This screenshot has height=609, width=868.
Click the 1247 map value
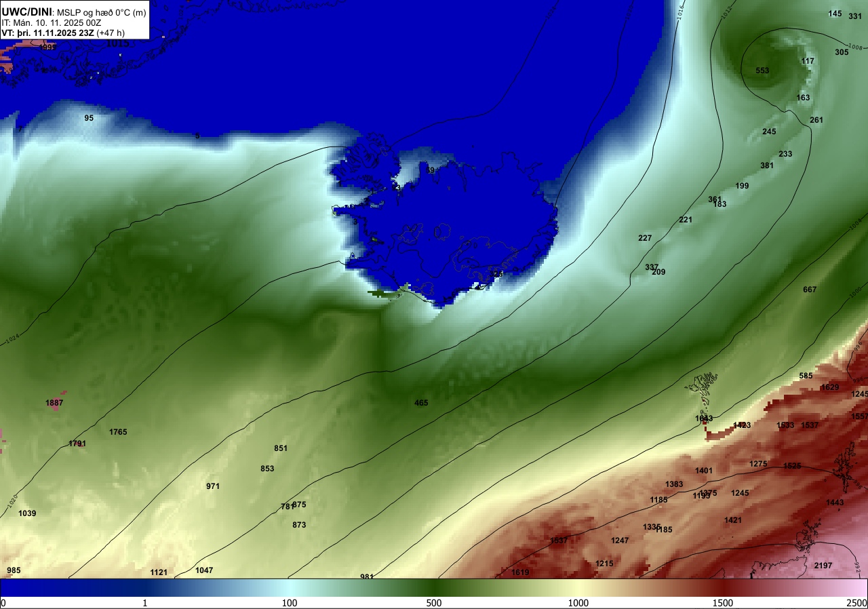pos(620,541)
